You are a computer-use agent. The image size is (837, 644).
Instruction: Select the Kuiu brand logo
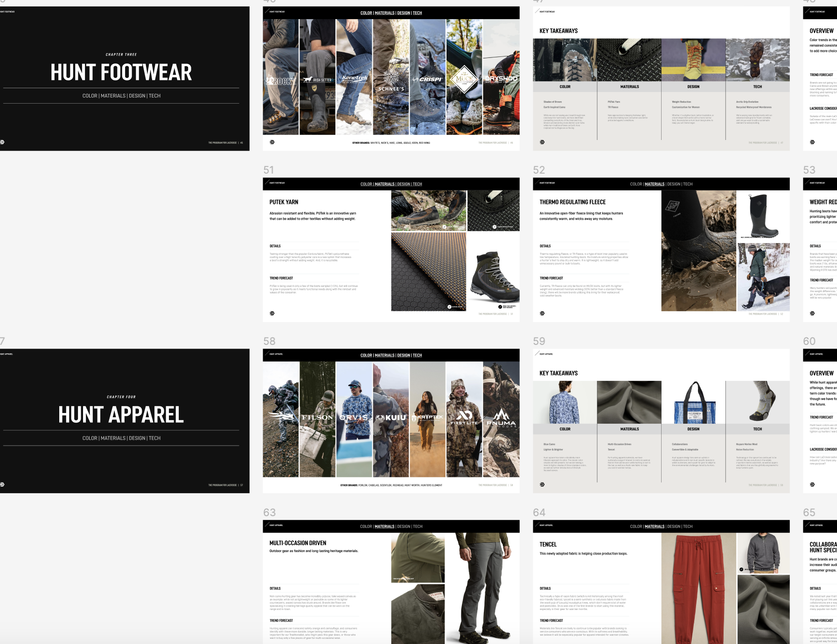[391, 418]
